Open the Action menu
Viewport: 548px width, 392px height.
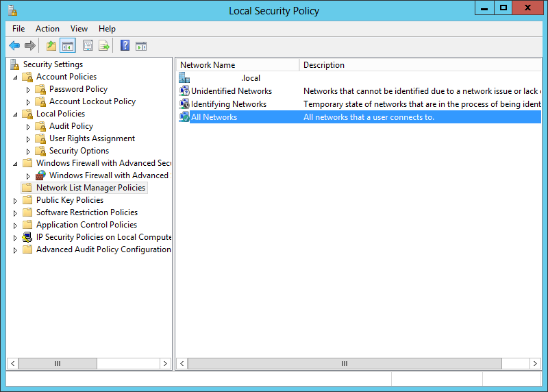(47, 29)
